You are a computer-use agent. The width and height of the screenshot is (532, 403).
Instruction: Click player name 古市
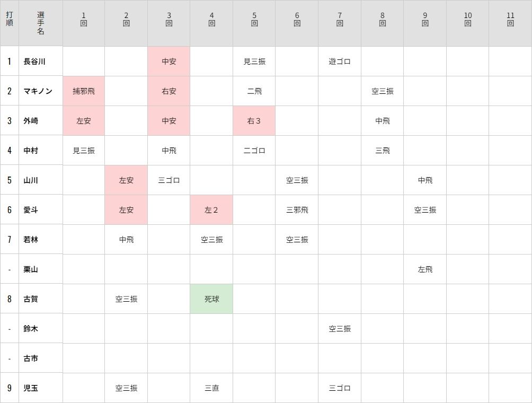[x=31, y=358]
